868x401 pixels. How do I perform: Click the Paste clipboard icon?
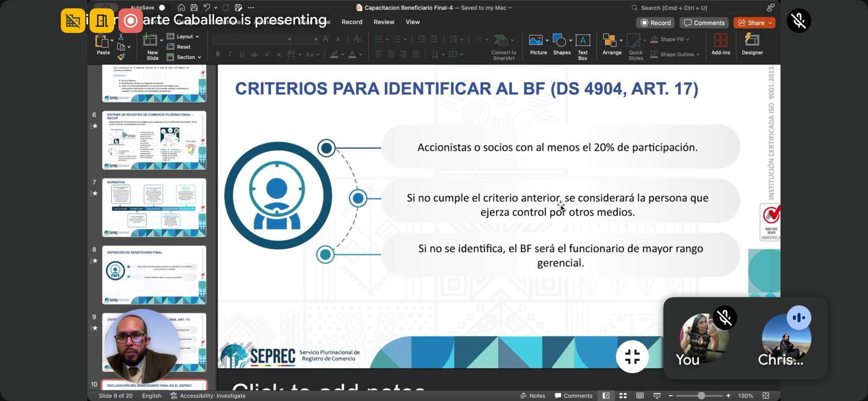point(102,41)
